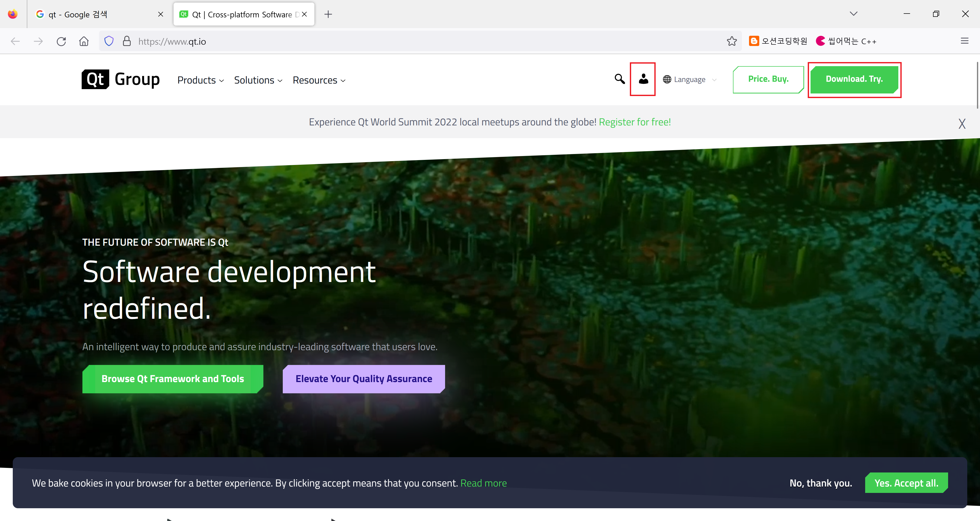Open the 씹어먹는 C++ bookmark
Screen dimensions: 980x521
pyautogui.click(x=846, y=41)
